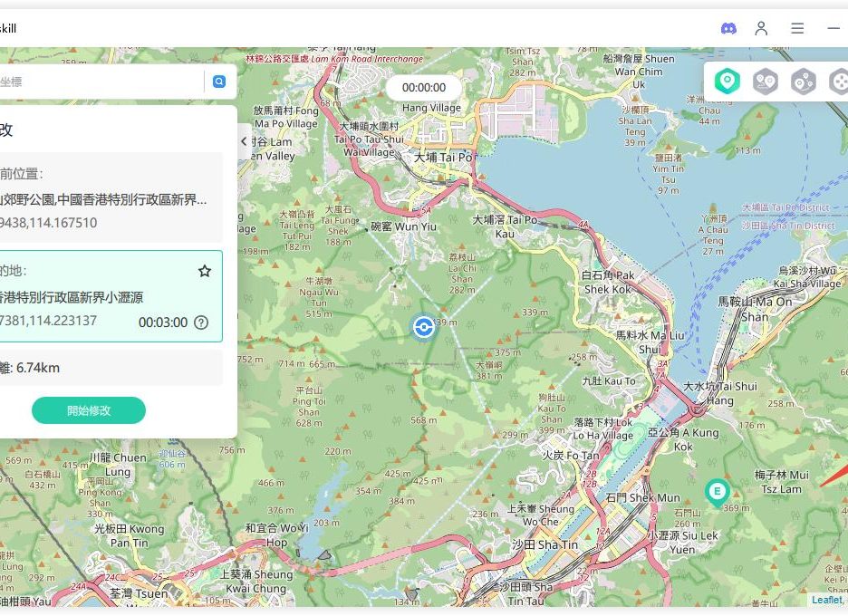Screen dimensions: 848x616
Task: Open the hamburger menu in title bar
Action: click(x=797, y=28)
